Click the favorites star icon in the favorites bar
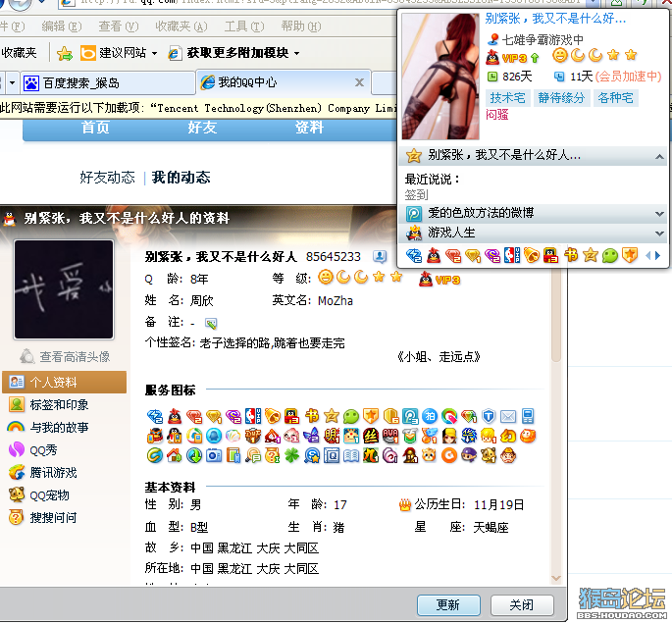This screenshot has width=672, height=624. click(65, 53)
